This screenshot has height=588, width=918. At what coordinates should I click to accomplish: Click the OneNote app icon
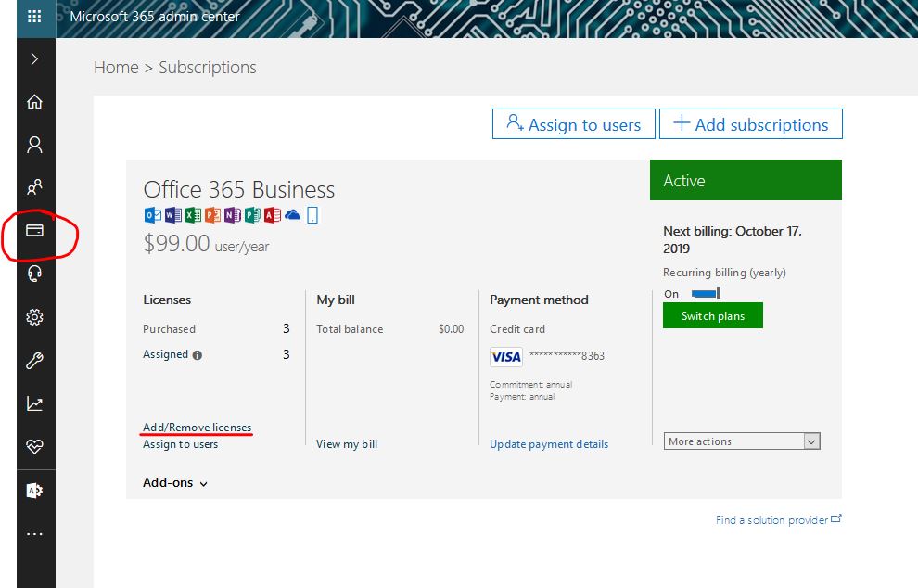(x=233, y=215)
